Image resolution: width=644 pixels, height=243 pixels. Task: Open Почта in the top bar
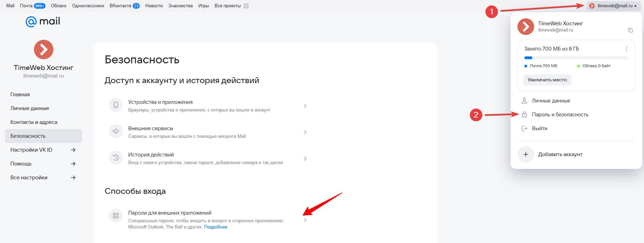point(26,6)
